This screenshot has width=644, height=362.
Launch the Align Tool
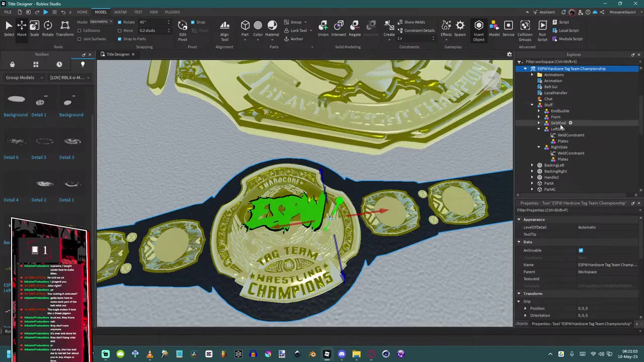click(224, 30)
